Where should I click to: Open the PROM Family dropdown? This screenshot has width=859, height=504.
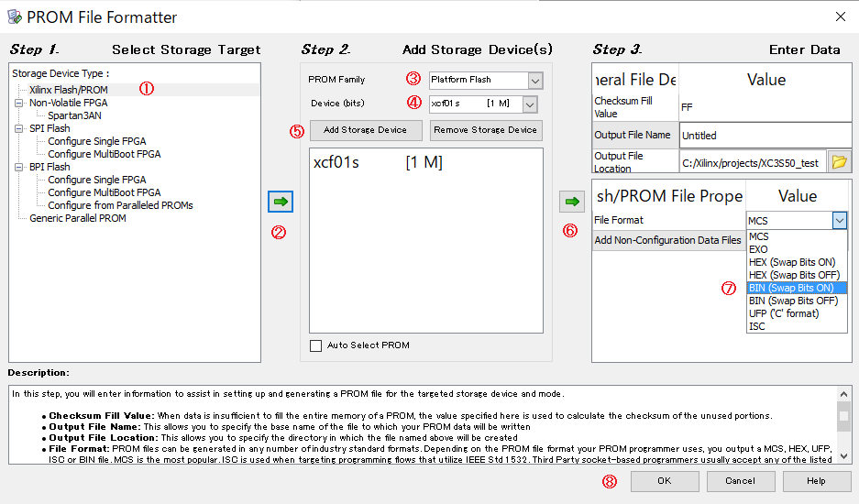pos(535,81)
